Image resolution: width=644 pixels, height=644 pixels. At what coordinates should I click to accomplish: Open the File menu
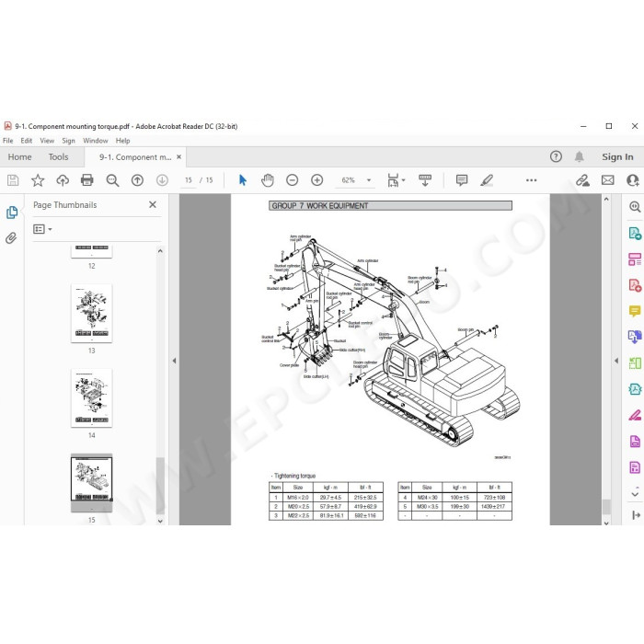pos(7,141)
